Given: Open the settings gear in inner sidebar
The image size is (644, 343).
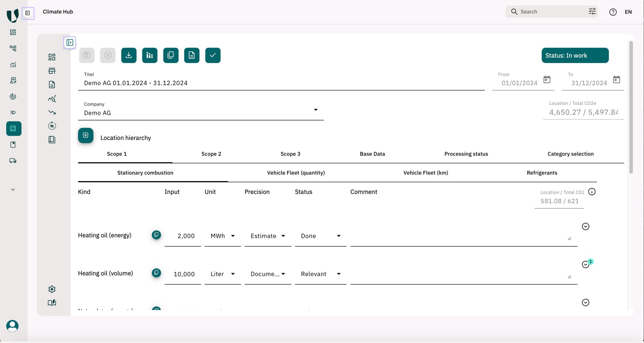Looking at the screenshot, I should coord(52,289).
